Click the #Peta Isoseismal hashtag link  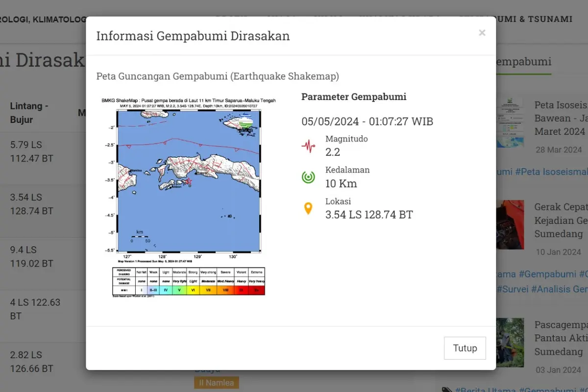coord(551,172)
